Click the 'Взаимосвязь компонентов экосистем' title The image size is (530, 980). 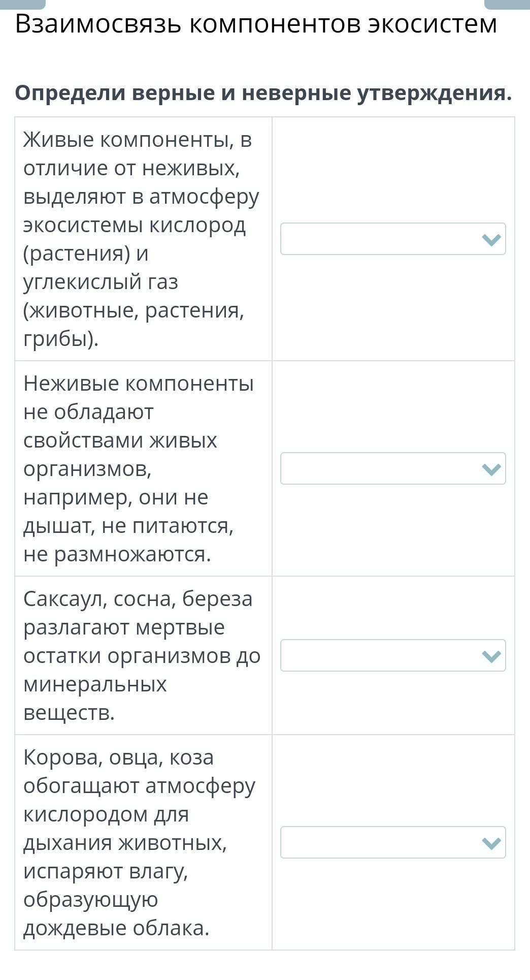(x=256, y=24)
